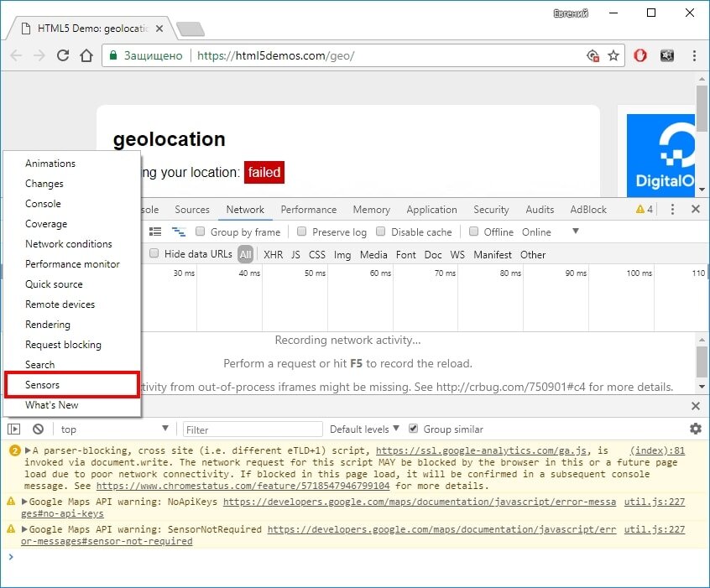
Task: Enable Preserve log checkbox
Action: (x=301, y=232)
